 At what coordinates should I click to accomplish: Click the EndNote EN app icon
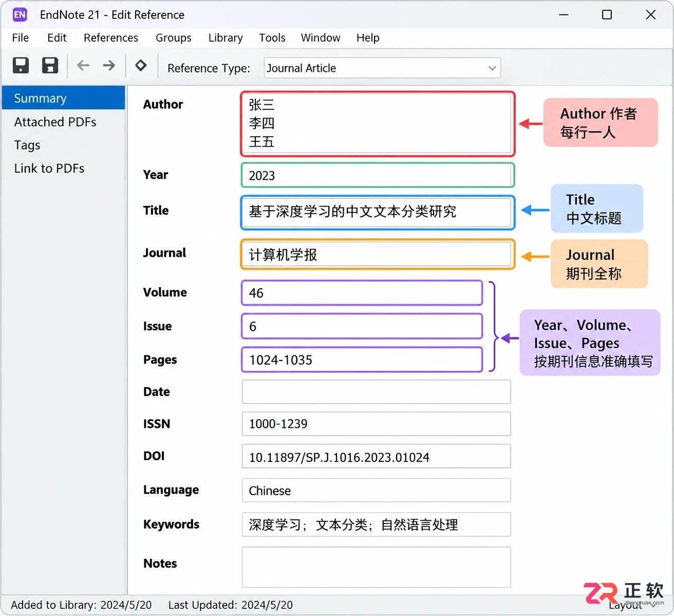point(20,14)
